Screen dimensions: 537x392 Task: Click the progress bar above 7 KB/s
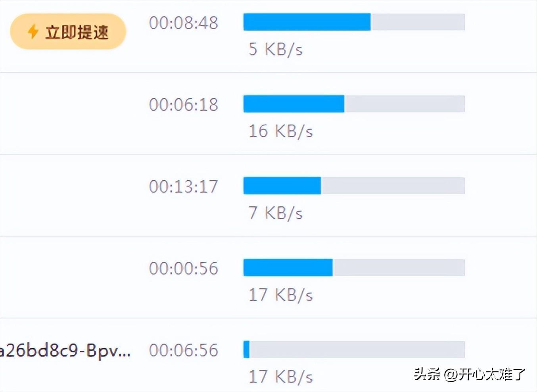pos(354,186)
